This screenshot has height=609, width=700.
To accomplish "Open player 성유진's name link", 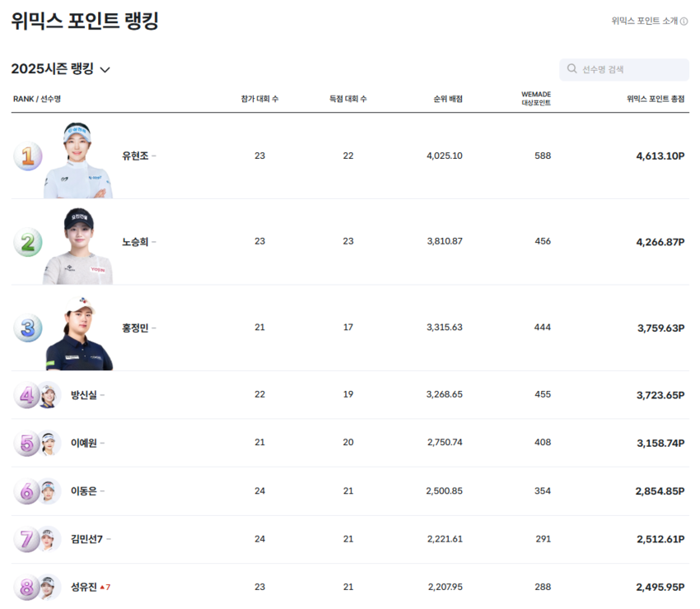I will [x=84, y=588].
